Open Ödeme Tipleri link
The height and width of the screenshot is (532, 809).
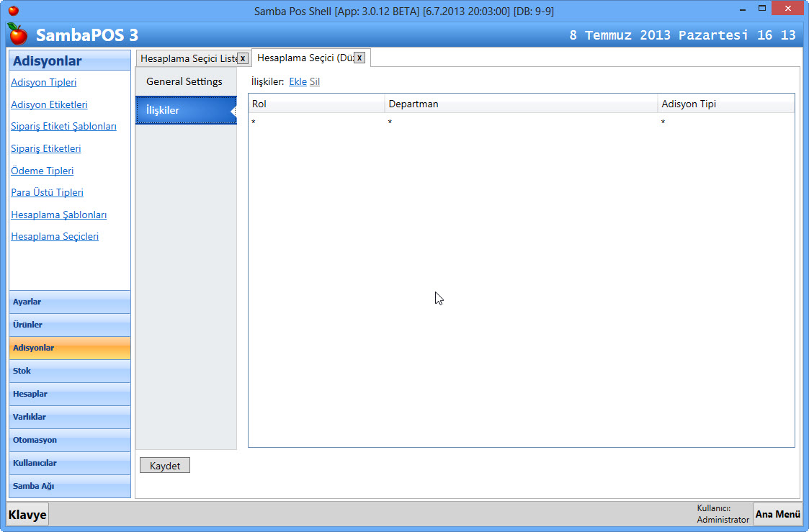point(43,171)
